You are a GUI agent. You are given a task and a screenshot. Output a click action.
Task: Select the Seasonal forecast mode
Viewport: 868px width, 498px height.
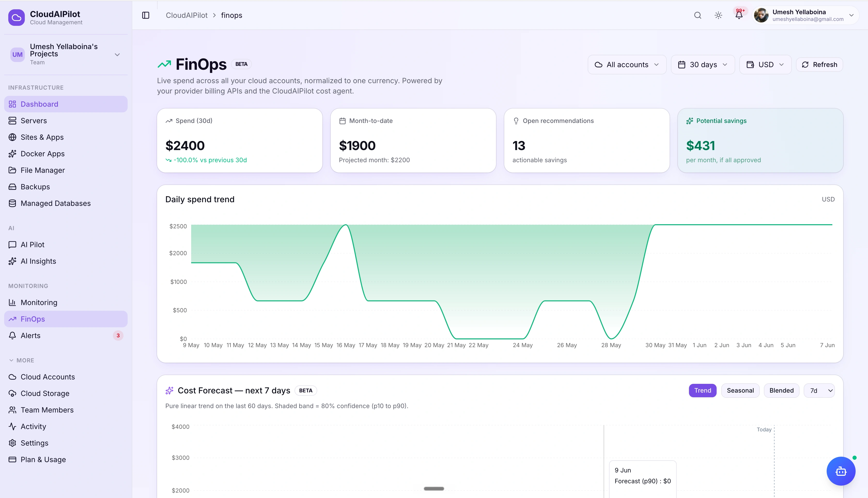pyautogui.click(x=740, y=391)
